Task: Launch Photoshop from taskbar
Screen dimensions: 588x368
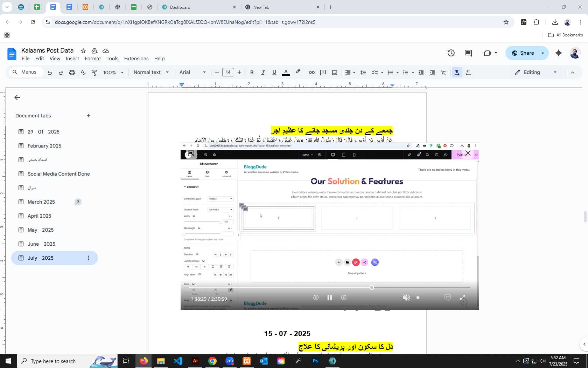Action: [x=315, y=361]
